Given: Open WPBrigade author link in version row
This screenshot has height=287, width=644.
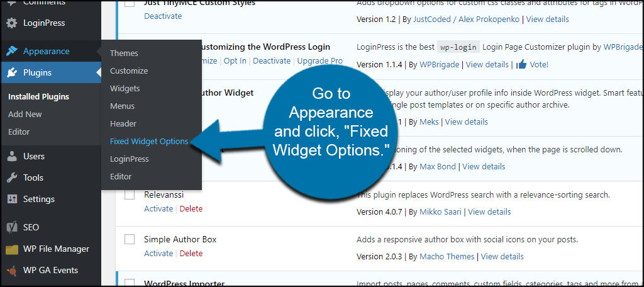Looking at the screenshot, I should [x=440, y=65].
